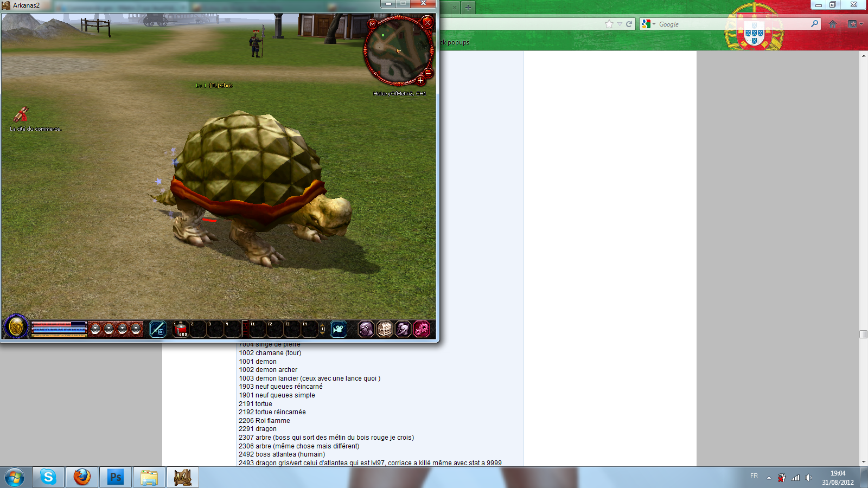Open Windows Explorer from taskbar
Viewport: 868px width, 488px height.
coord(149,477)
